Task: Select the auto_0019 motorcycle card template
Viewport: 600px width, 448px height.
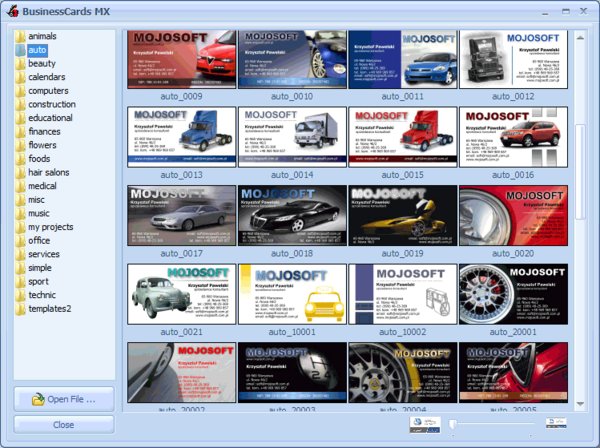Action: (x=402, y=215)
